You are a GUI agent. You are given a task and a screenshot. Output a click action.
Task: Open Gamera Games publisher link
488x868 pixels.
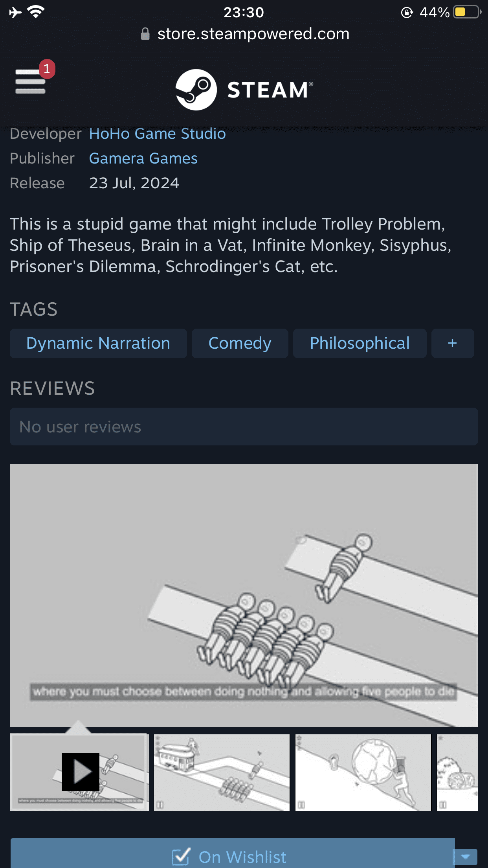pos(143,158)
